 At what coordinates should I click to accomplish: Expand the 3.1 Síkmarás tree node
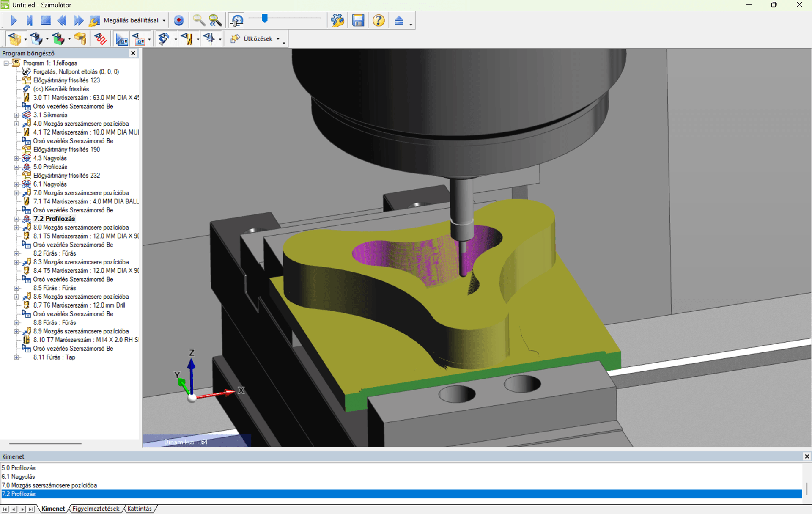(x=16, y=115)
